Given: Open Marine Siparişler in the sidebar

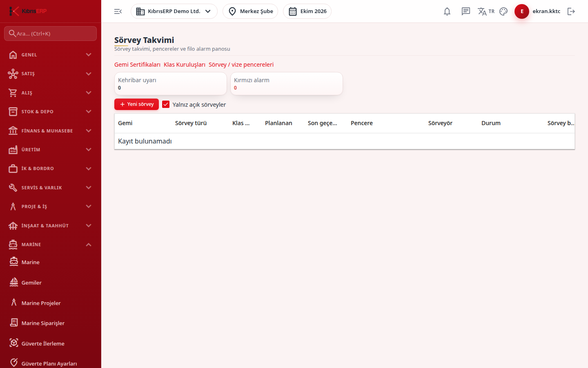Looking at the screenshot, I should point(51,323).
